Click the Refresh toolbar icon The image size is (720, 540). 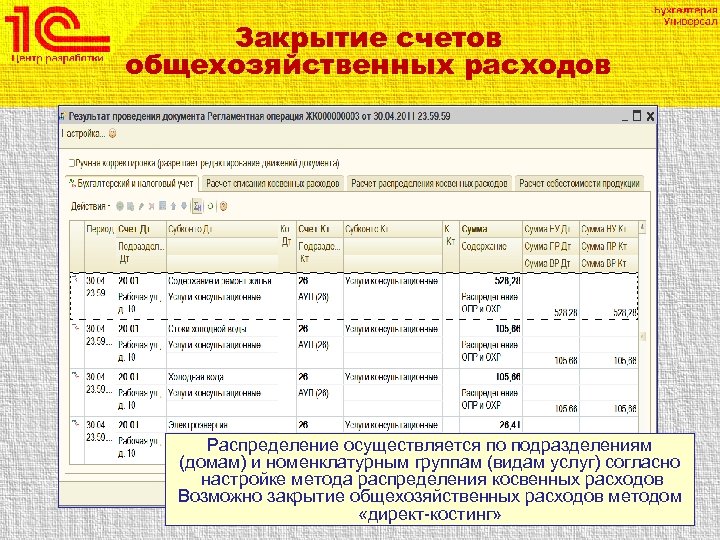point(210,206)
